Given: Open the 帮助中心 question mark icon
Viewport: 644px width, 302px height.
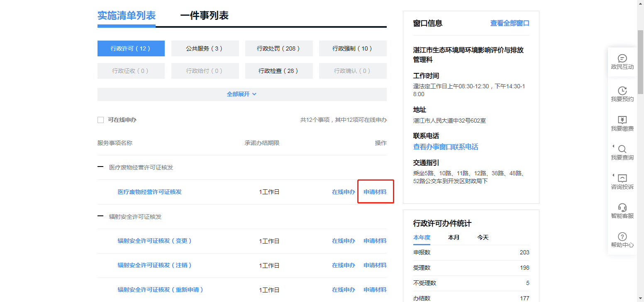Looking at the screenshot, I should [622, 237].
